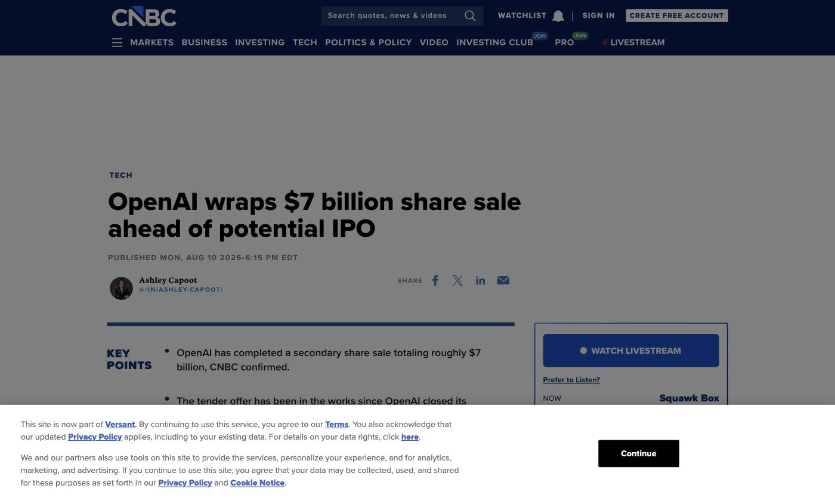The height and width of the screenshot is (504, 835).
Task: Open Pro menu
Action: [x=564, y=42]
